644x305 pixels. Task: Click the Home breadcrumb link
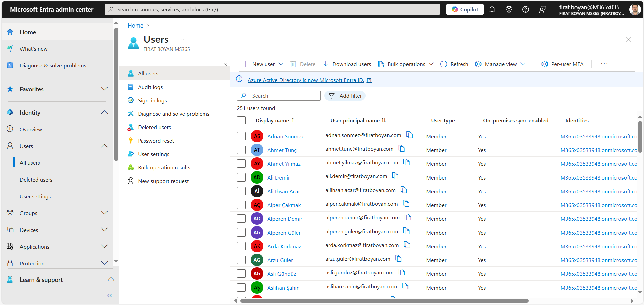tap(135, 26)
